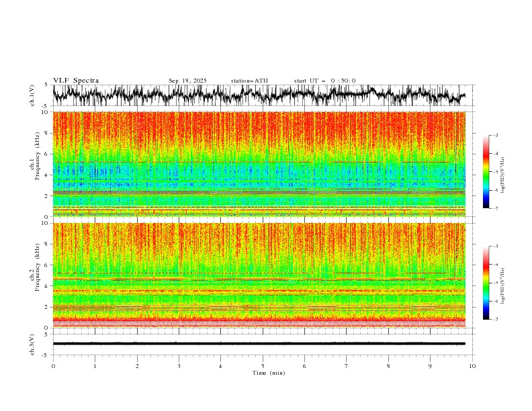Screen dimensions: 532x411
Task: Click the ch.1(V) waveform trace
Action: [x=259, y=95]
